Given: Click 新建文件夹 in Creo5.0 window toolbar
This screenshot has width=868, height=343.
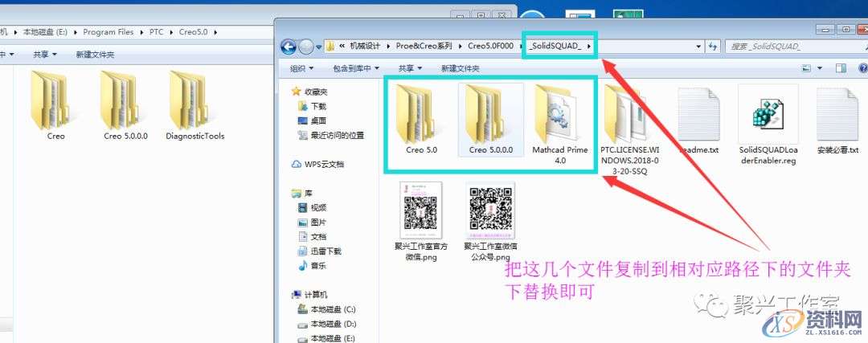Looking at the screenshot, I should (95, 54).
